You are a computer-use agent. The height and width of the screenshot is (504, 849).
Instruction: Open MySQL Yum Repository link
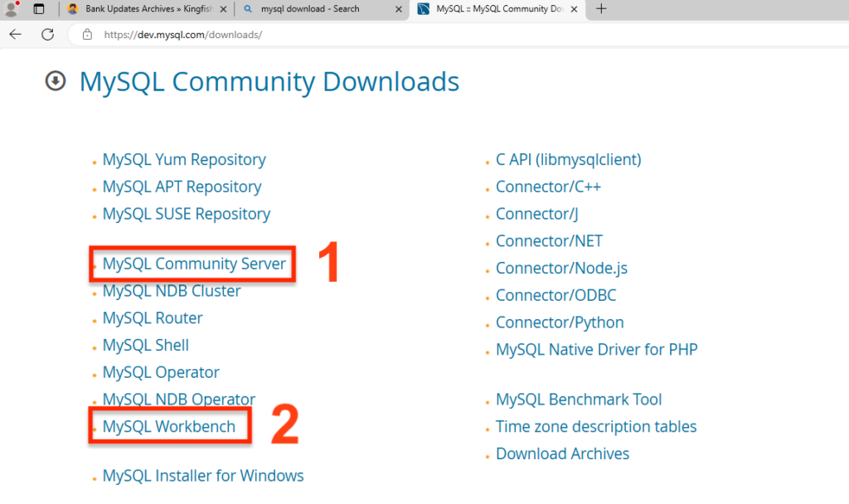[x=184, y=160]
